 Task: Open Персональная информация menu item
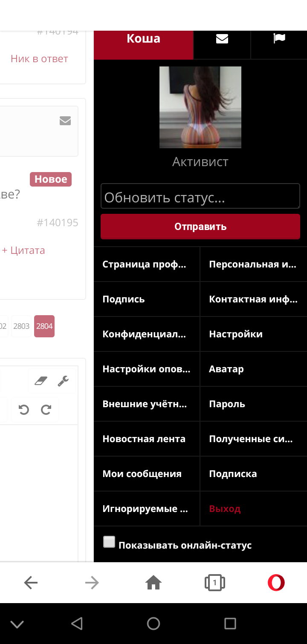pos(254,264)
